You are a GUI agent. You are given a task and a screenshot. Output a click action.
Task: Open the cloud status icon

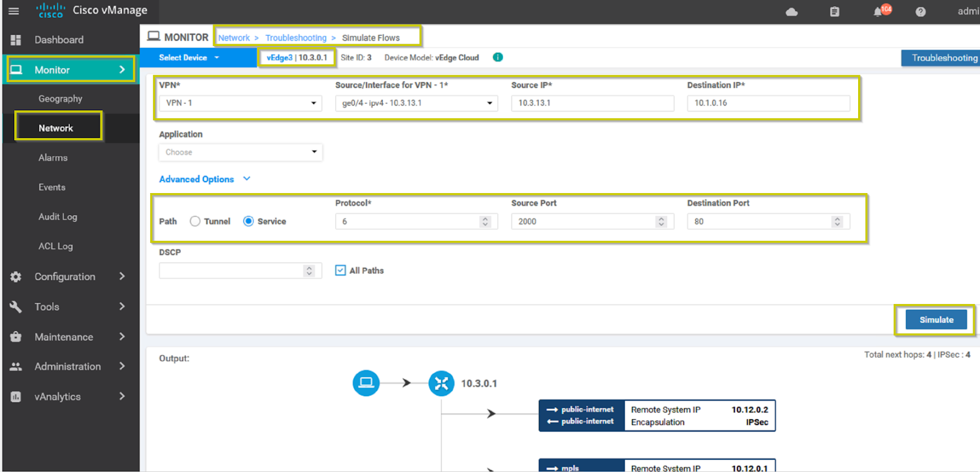click(x=792, y=12)
